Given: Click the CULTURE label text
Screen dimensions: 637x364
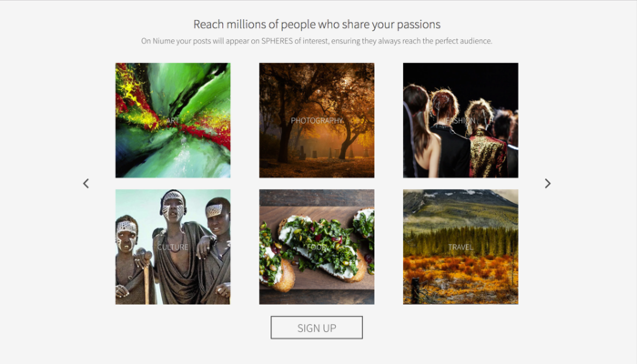Looking at the screenshot, I should 173,247.
